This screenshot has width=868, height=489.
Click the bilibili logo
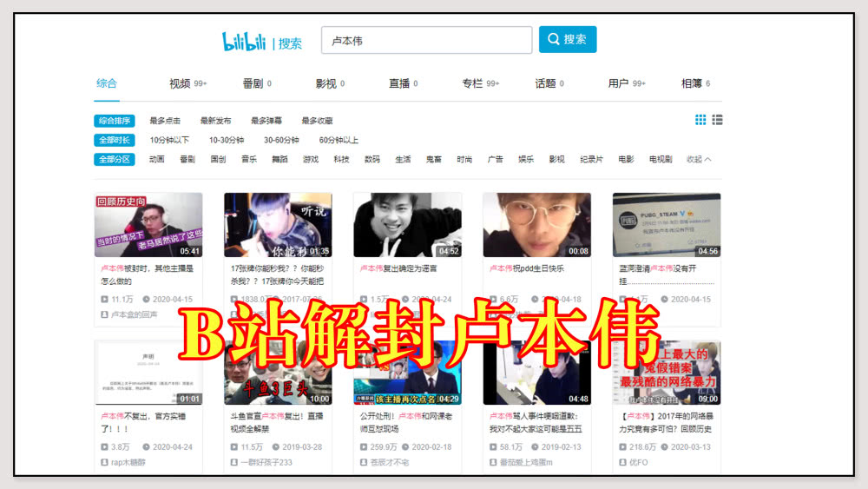244,42
